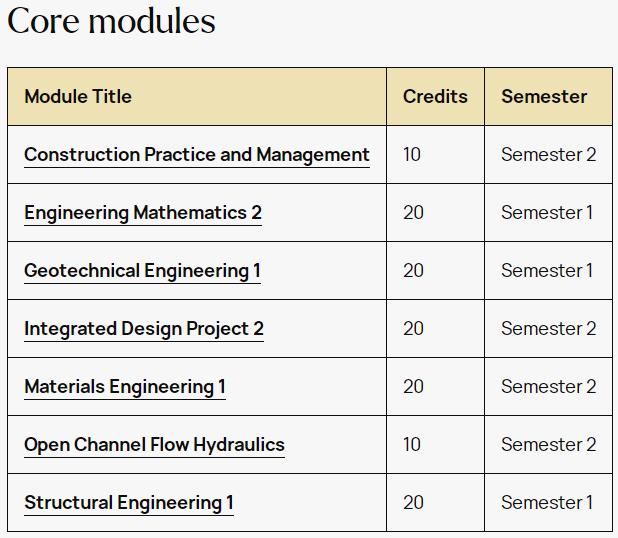Click semester cell for Construction Practice row
This screenshot has height=538, width=618.
pyautogui.click(x=548, y=155)
